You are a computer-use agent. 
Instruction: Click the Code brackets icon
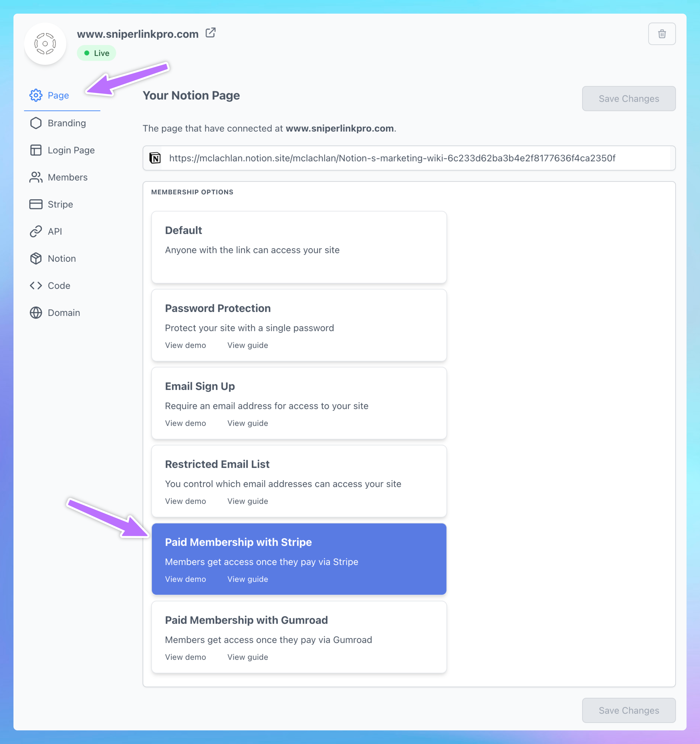36,286
